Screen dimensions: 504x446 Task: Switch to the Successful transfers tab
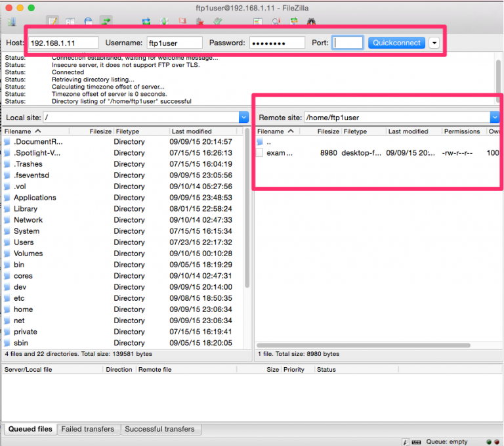[159, 429]
